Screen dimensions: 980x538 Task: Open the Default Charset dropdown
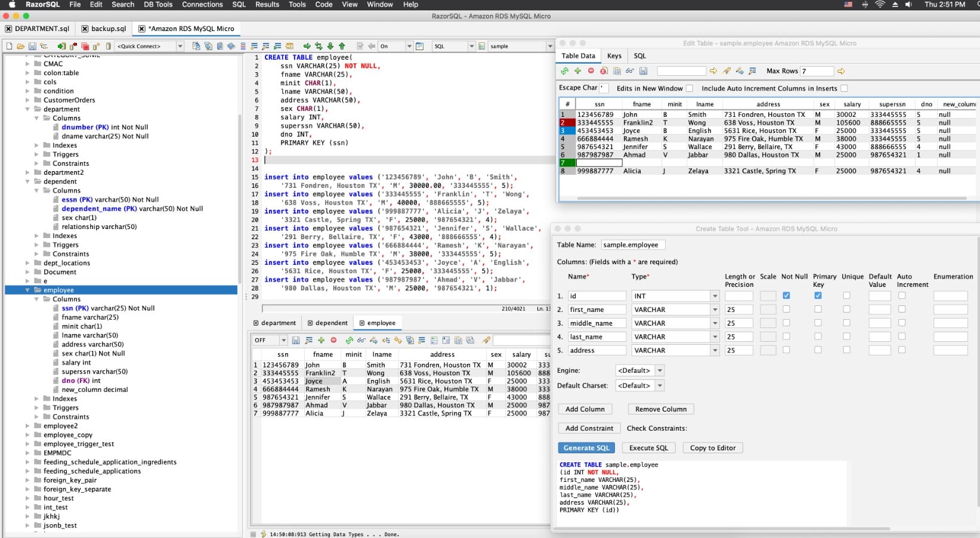tap(660, 385)
